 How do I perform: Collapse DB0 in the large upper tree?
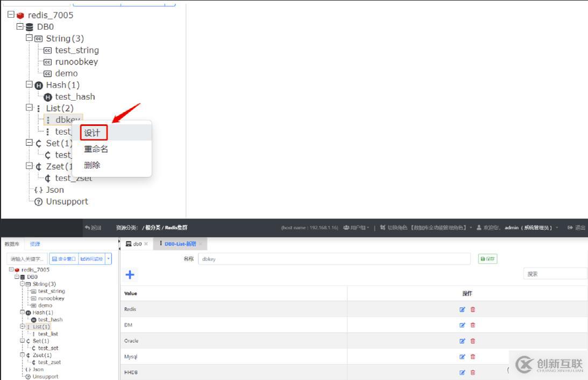[x=20, y=26]
